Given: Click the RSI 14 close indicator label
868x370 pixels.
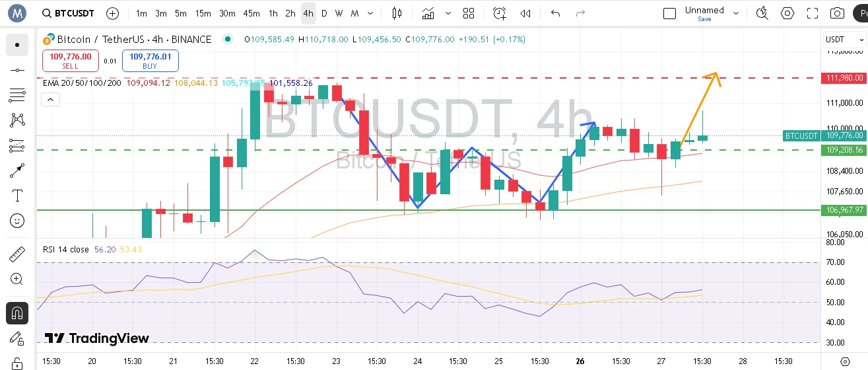Looking at the screenshot, I should pyautogui.click(x=66, y=250).
